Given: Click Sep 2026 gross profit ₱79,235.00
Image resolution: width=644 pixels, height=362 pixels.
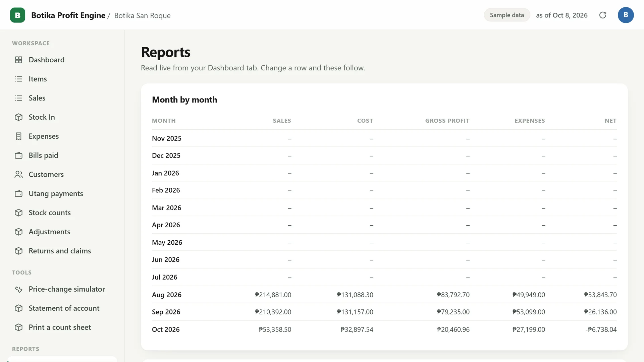Looking at the screenshot, I should [x=453, y=312].
